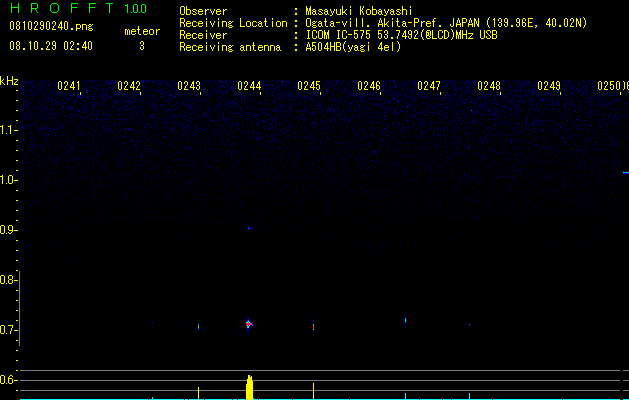The height and width of the screenshot is (400, 629).
Task: Click the observer name Masayuki Kobayashi
Action: coord(359,11)
